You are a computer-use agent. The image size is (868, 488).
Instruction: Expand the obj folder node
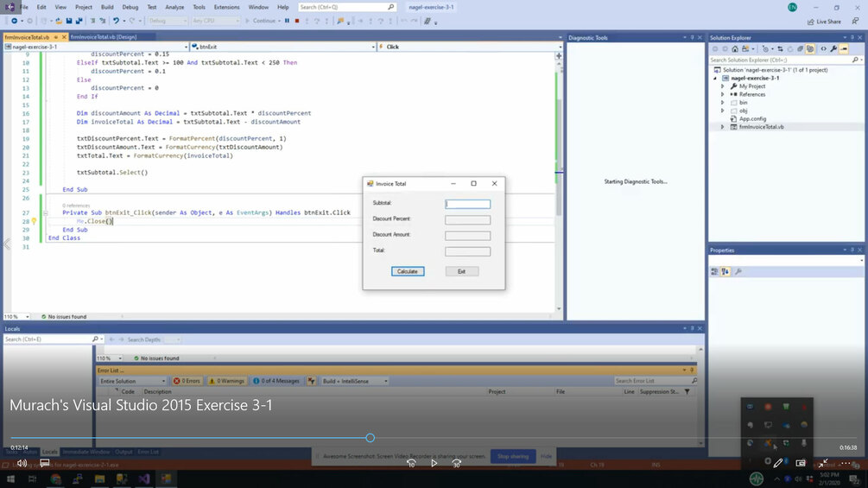(722, 111)
